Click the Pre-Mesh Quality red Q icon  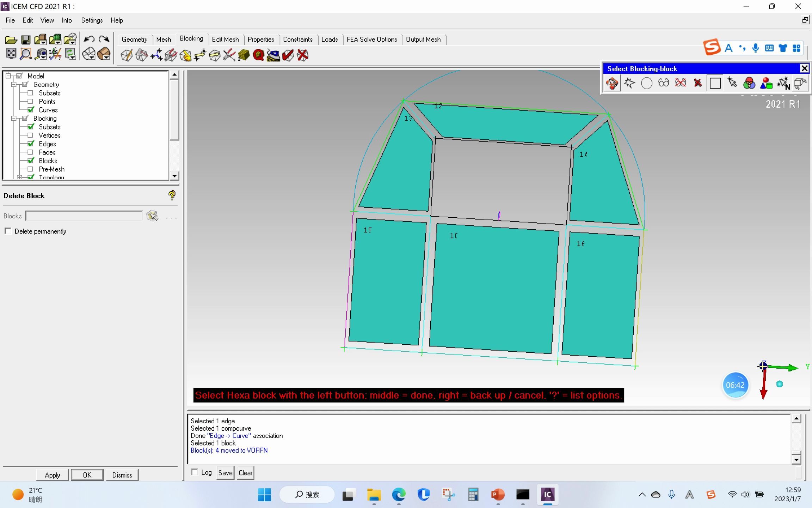tap(258, 55)
